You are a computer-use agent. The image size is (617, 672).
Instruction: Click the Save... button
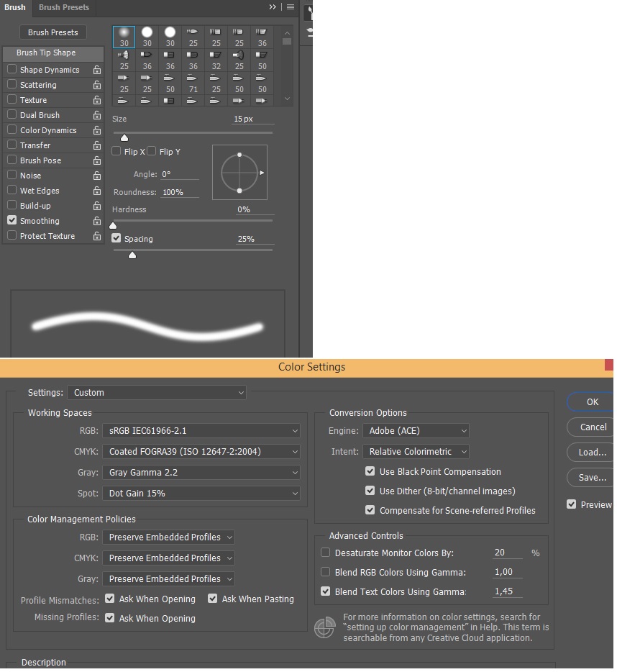coord(591,478)
